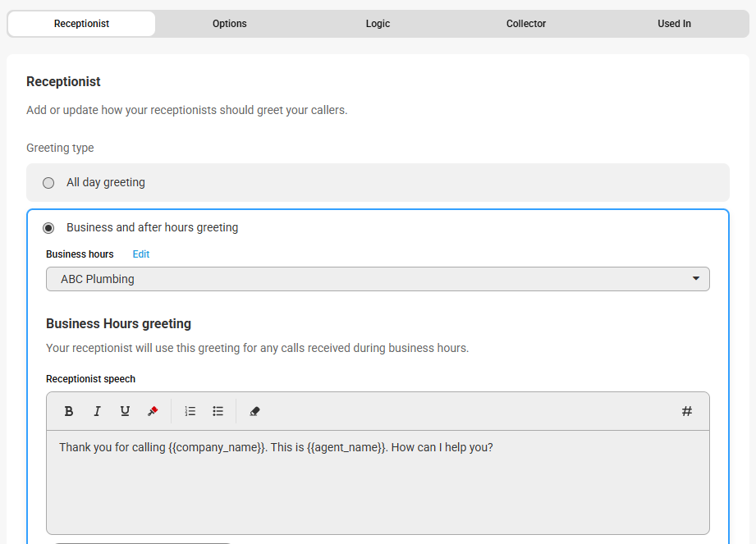Click inside the receptionist speech text area
Viewport: 756px width, 544px height.
(378, 482)
